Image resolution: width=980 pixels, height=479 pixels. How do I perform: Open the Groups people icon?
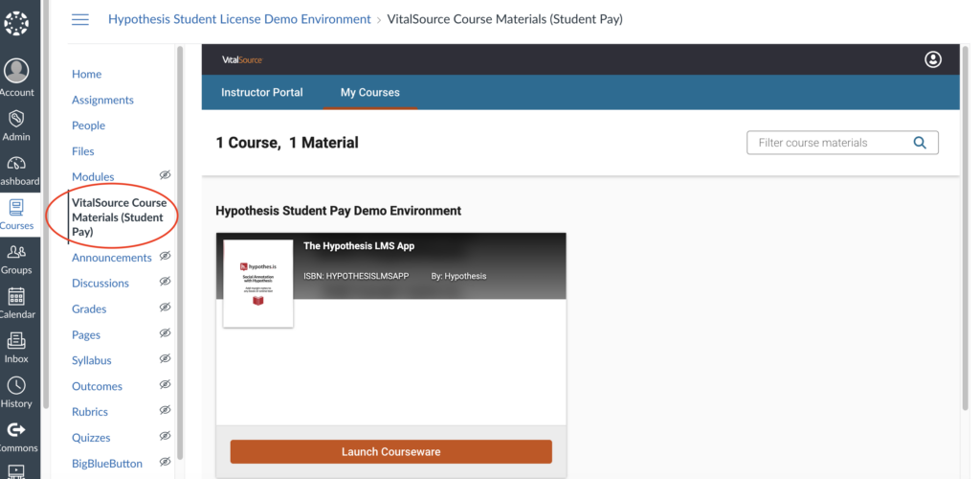pyautogui.click(x=16, y=252)
